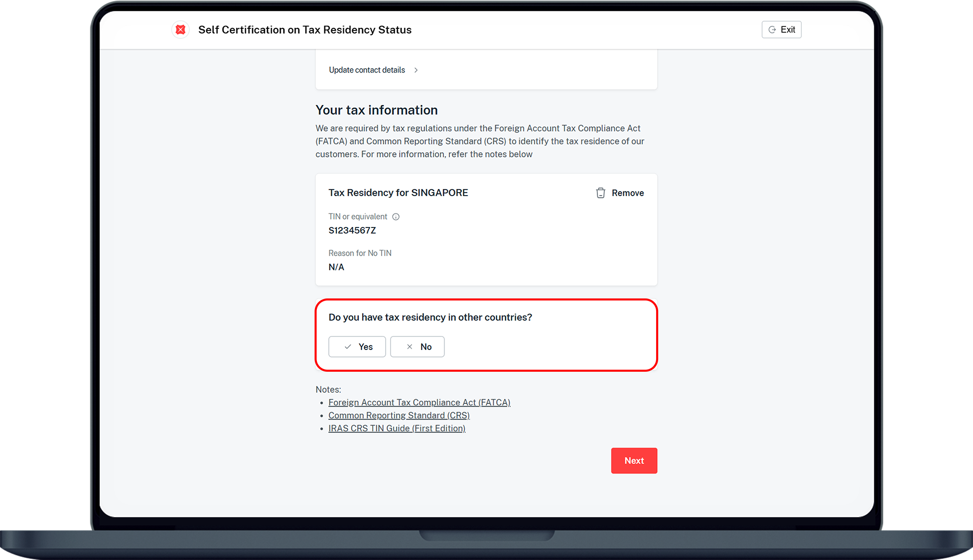This screenshot has width=973, height=560.
Task: Click the TIN value S1234567Z
Action: (x=352, y=230)
